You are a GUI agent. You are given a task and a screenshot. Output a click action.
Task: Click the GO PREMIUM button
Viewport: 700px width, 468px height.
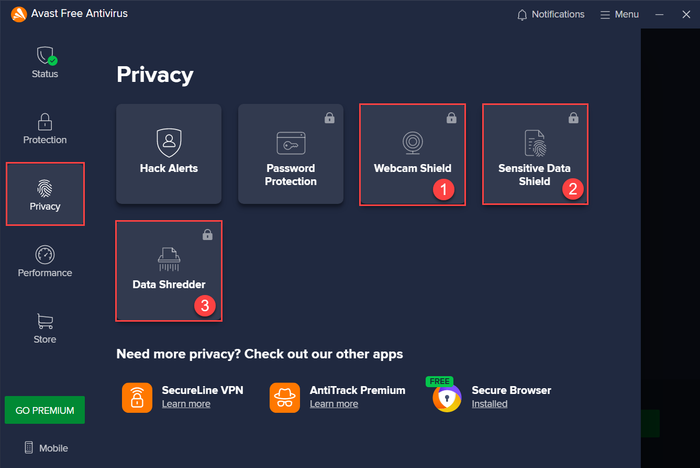point(45,410)
